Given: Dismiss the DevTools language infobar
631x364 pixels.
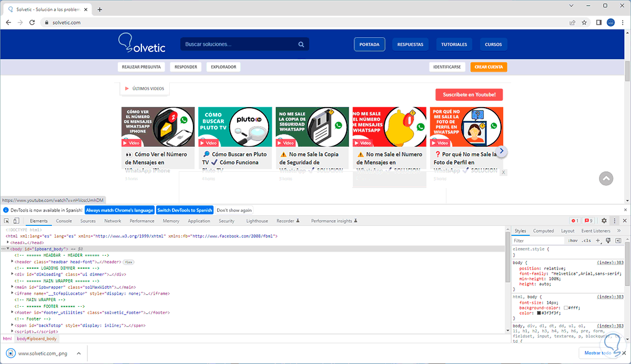Looking at the screenshot, I should tap(625, 210).
